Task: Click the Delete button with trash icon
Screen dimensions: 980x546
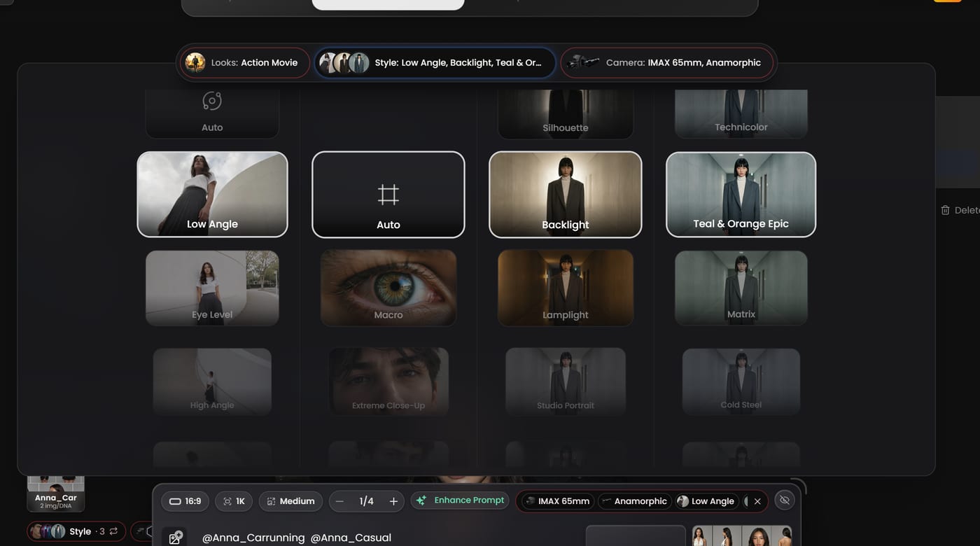Action: pyautogui.click(x=960, y=210)
